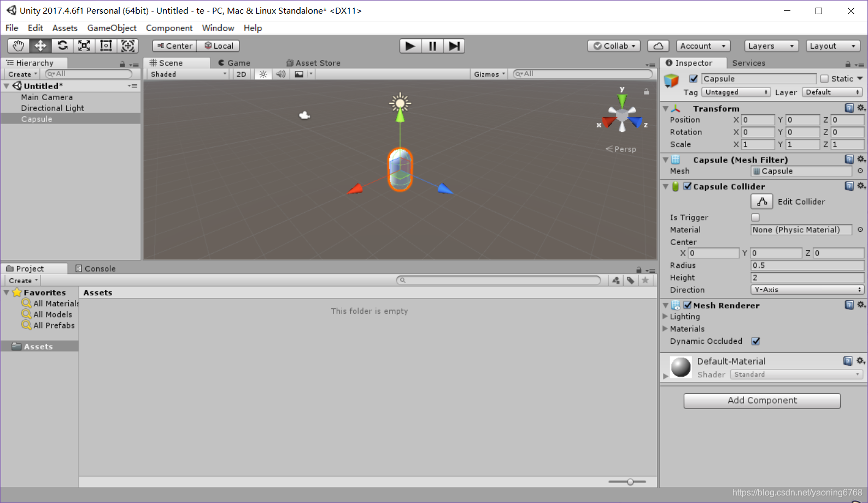868x503 pixels.
Task: Toggle the Capsule Collider enabled checkbox
Action: [688, 186]
